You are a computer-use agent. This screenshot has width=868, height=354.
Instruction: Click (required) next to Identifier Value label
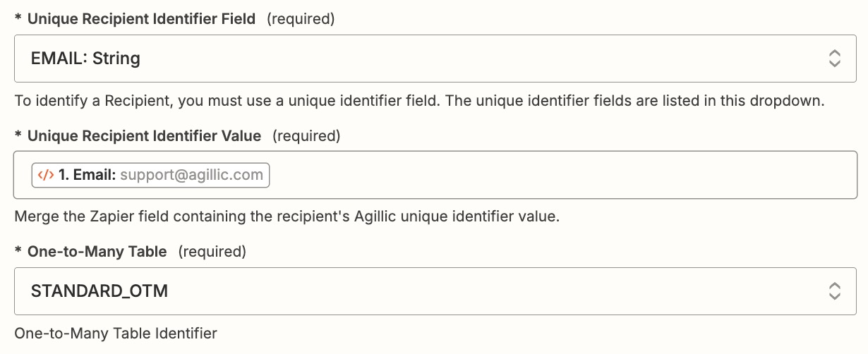coord(306,136)
